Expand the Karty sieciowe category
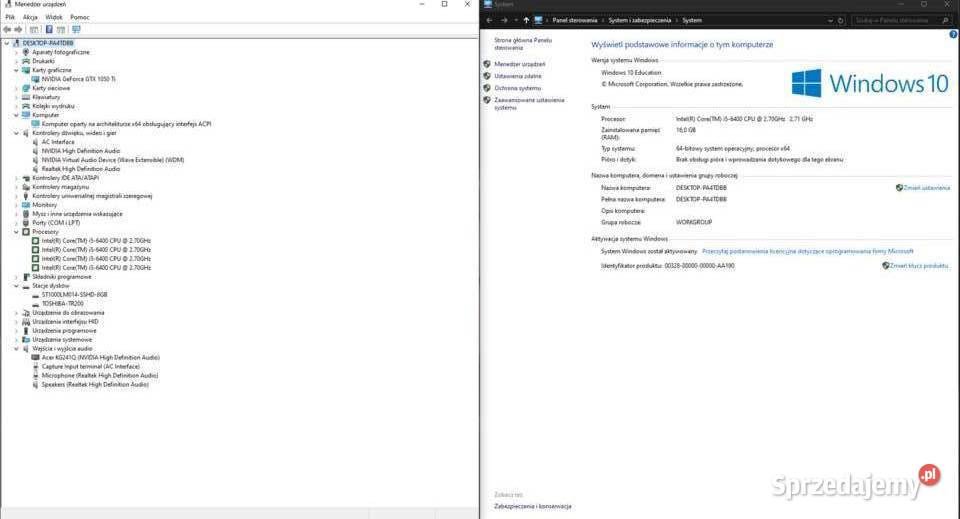The height and width of the screenshot is (519, 960). [16, 88]
